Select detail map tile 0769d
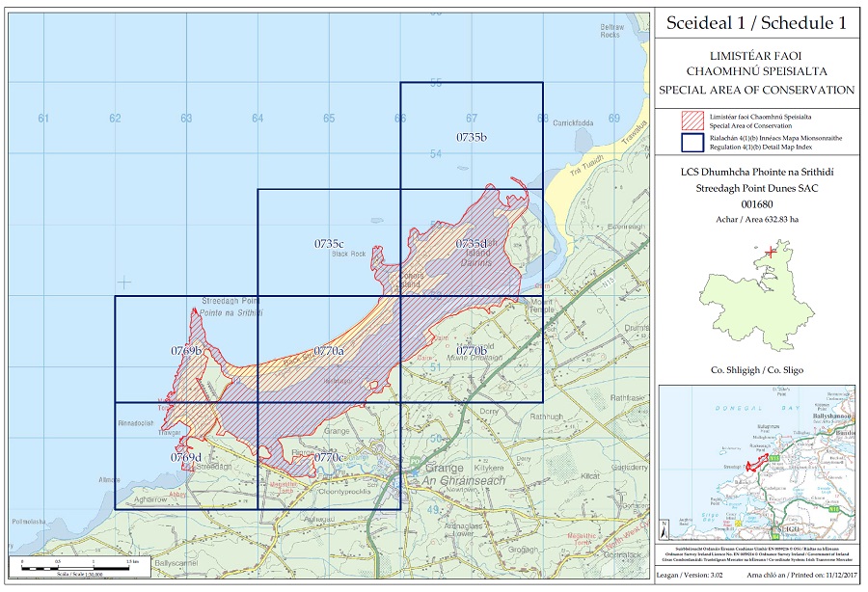Image resolution: width=868 pixels, height=592 pixels. (186, 456)
